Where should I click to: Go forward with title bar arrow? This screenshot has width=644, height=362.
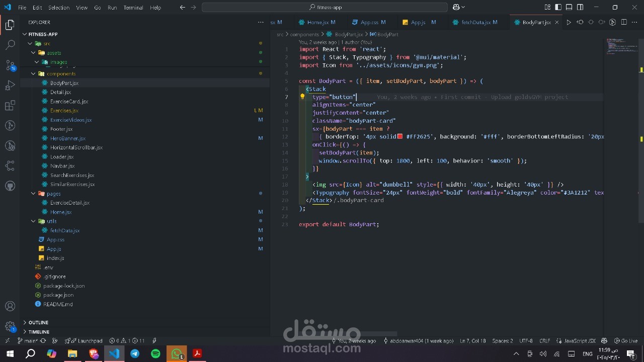(x=193, y=8)
